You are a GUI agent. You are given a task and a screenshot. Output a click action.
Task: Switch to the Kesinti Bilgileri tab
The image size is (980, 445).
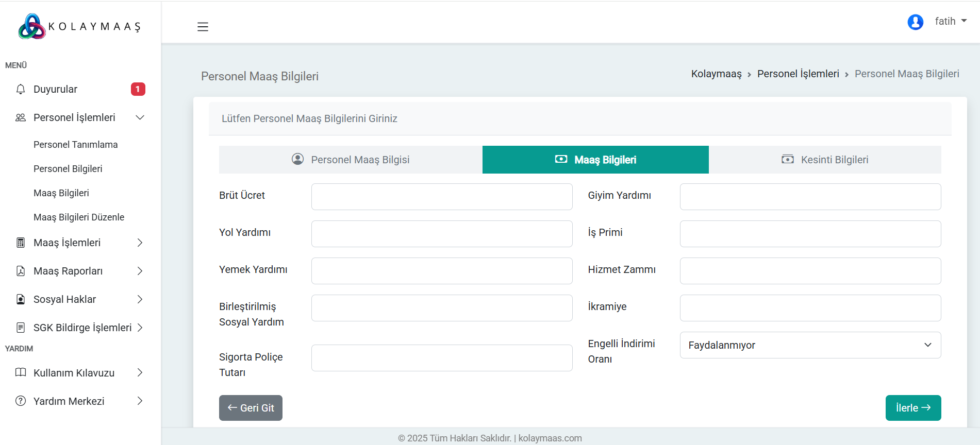(x=825, y=160)
